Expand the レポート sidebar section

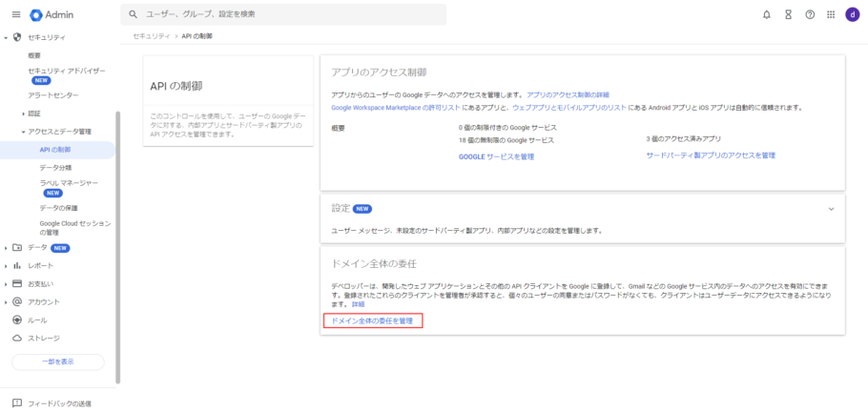[7, 265]
